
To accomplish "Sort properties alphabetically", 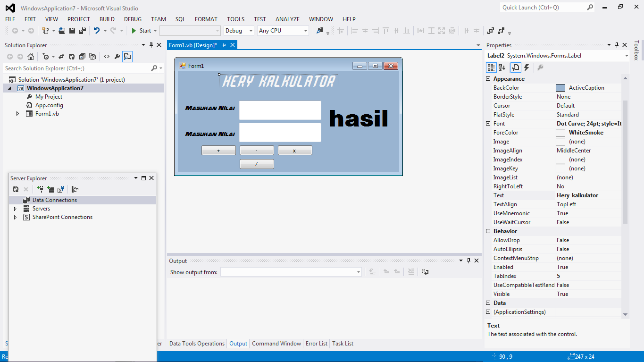I will [x=502, y=67].
